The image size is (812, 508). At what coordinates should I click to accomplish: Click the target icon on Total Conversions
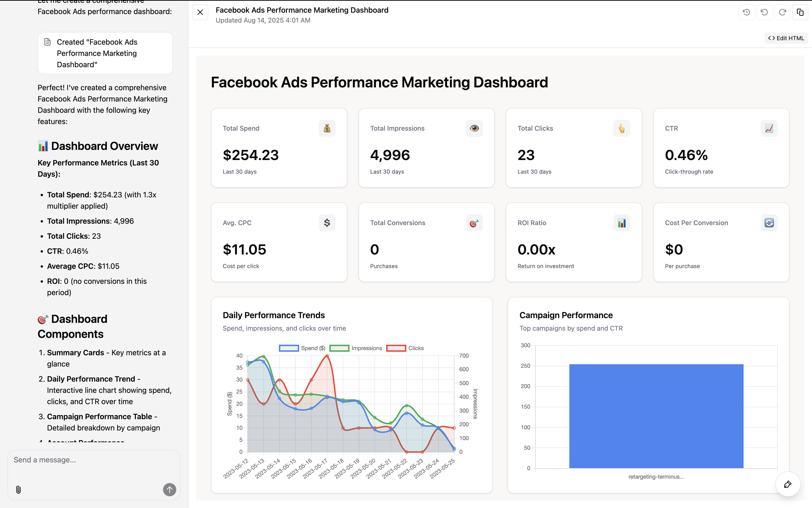pos(474,223)
